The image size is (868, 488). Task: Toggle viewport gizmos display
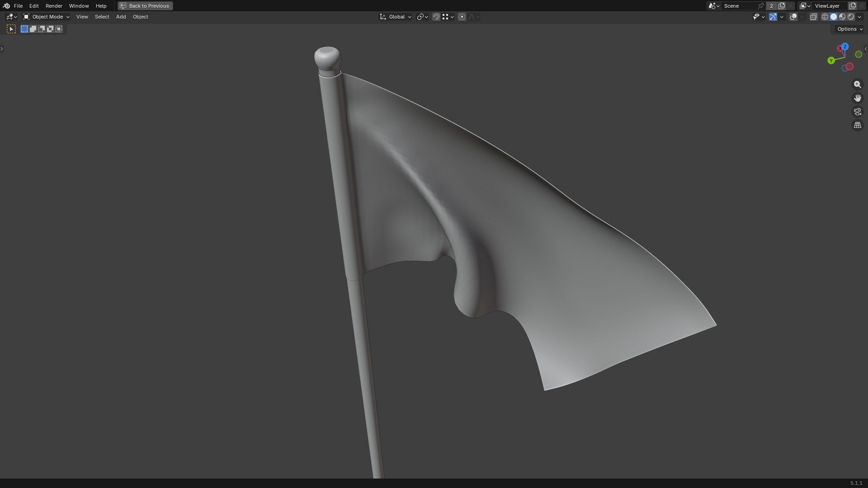point(773,17)
